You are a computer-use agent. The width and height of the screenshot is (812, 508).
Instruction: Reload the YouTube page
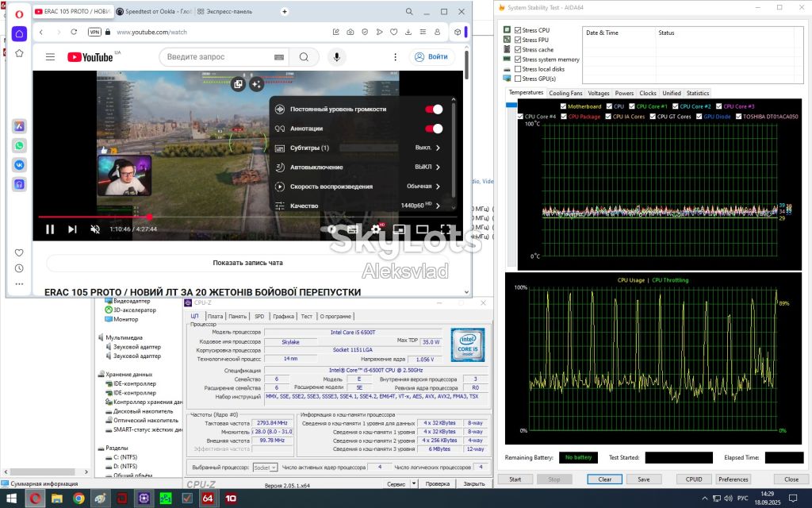point(74,32)
